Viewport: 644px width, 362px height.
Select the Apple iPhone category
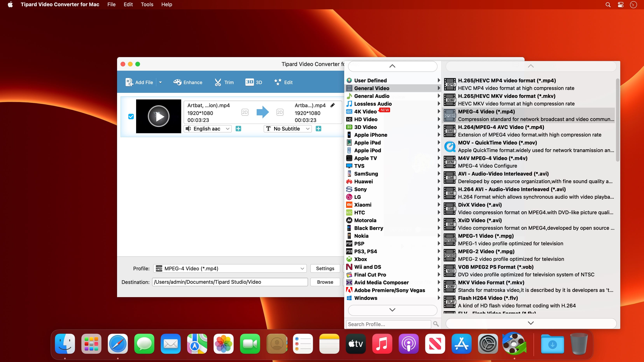393,135
